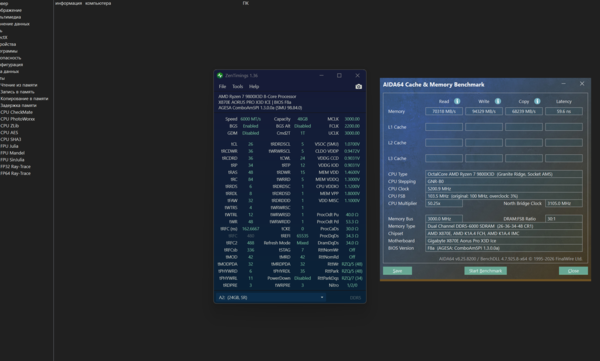Select the CPU CheckMate tree item
Screen dimensions: 600x361
[16, 112]
